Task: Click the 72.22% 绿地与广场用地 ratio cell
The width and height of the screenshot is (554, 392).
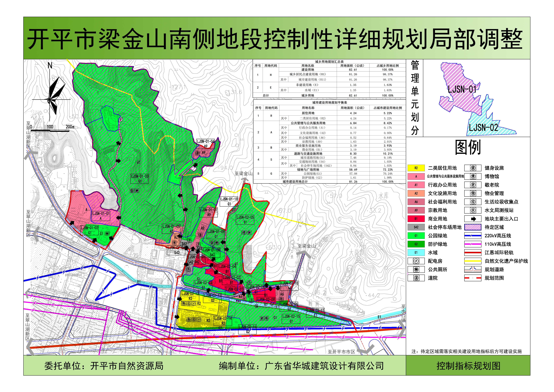Action: coord(388,170)
